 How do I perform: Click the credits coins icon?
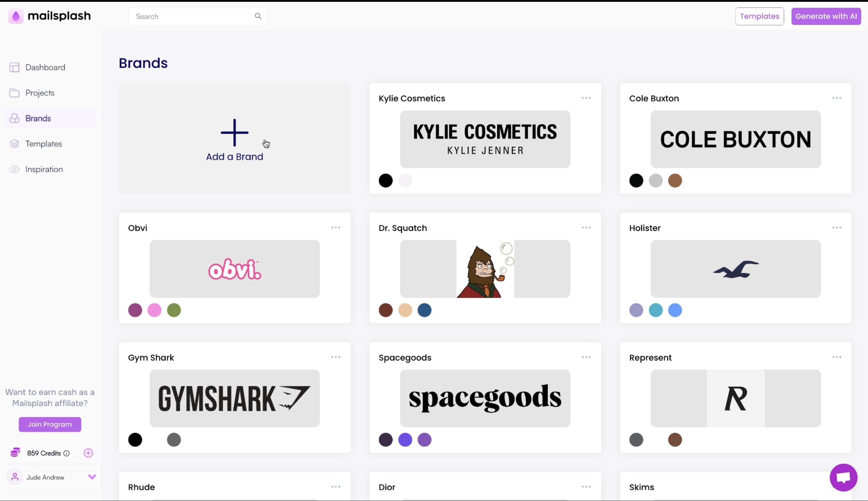15,452
